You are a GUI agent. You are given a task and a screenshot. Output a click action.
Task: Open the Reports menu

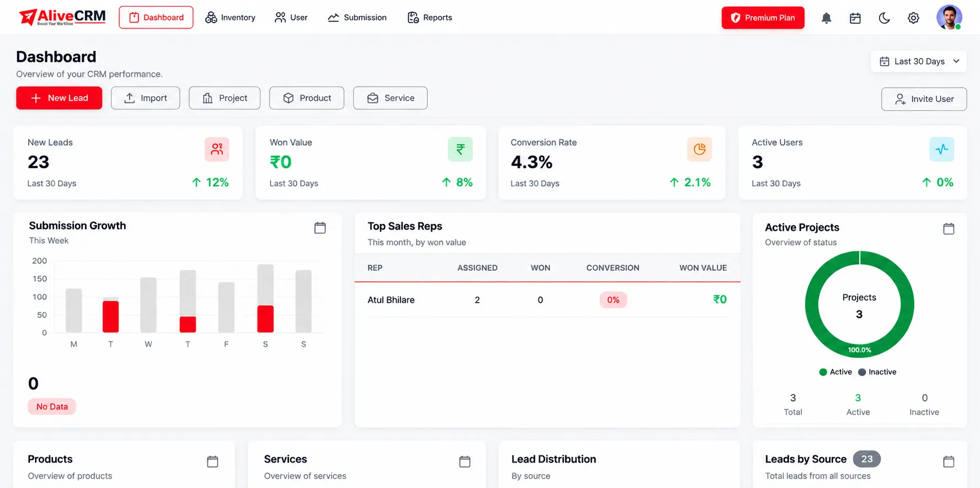pos(430,18)
